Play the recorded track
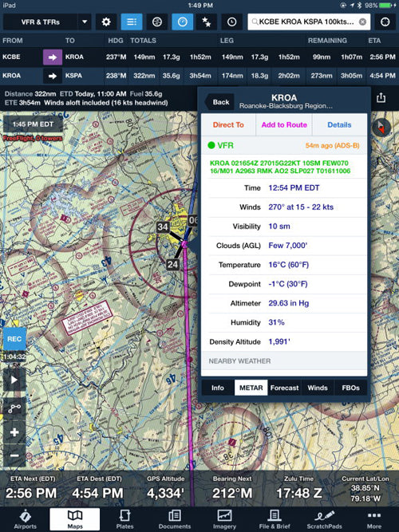 coord(14,380)
